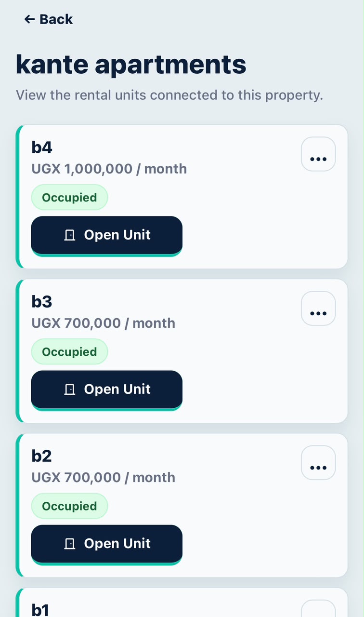This screenshot has width=364, height=617.
Task: Tap the UGX 1,000,000 / month rent text
Action: pyautogui.click(x=109, y=169)
